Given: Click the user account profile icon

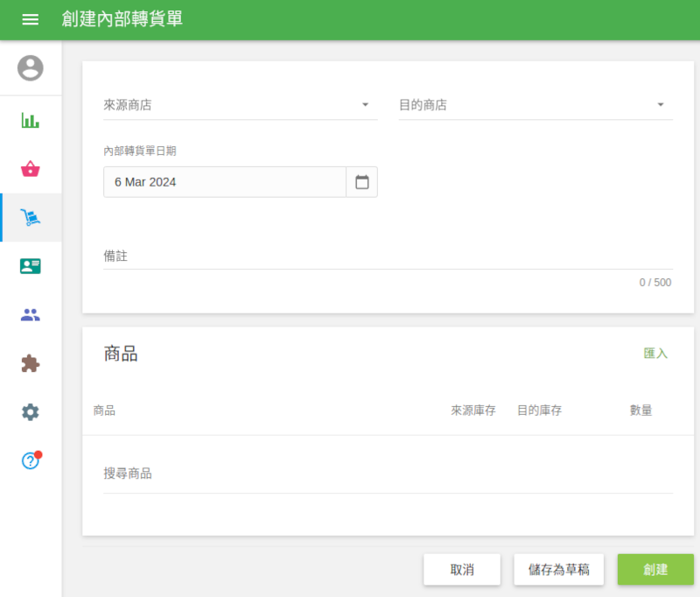Looking at the screenshot, I should (x=31, y=68).
